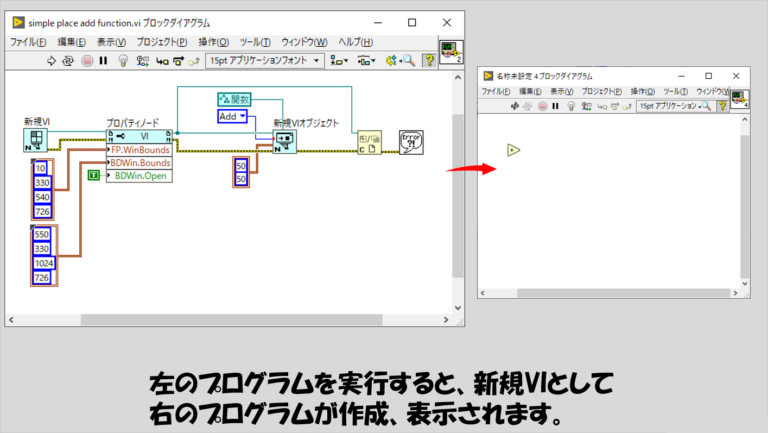Select the Close Reference node
The width and height of the screenshot is (768, 433).
pyautogui.click(x=369, y=143)
